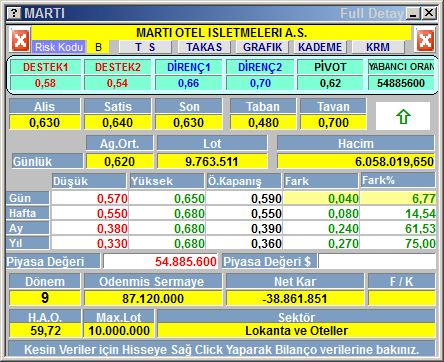This screenshot has width=444, height=362.
Task: Click the T S button
Action: [x=145, y=47]
